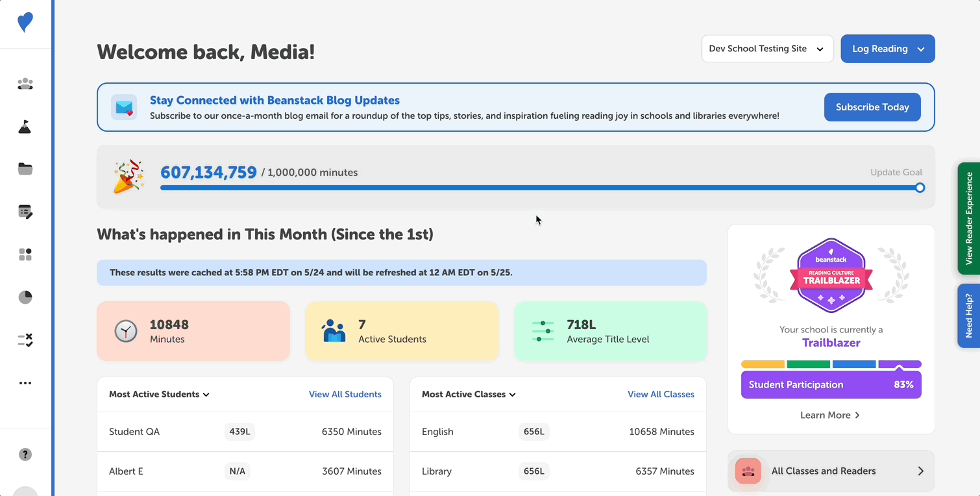Image resolution: width=980 pixels, height=496 pixels.
Task: Switch to View Reader Experience
Action: (x=970, y=219)
